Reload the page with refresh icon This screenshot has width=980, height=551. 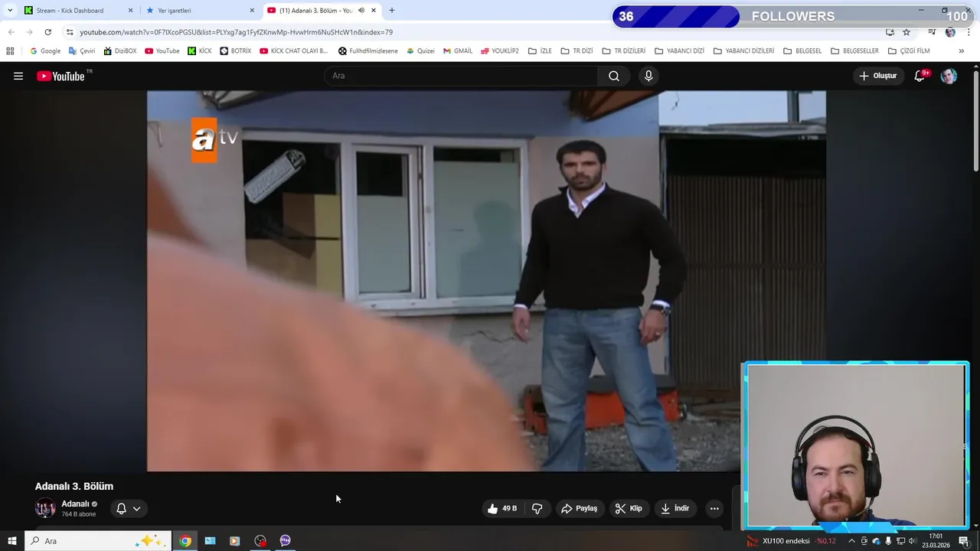pyautogui.click(x=47, y=32)
